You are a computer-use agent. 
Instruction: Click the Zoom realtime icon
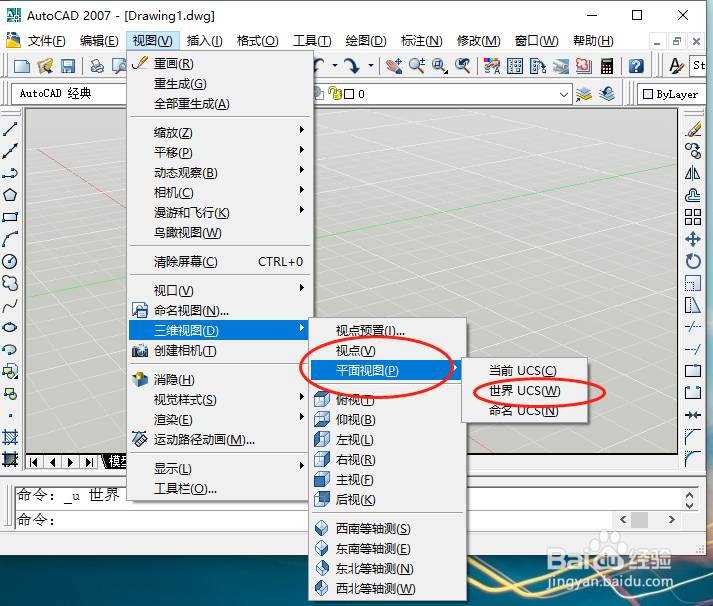coord(417,66)
